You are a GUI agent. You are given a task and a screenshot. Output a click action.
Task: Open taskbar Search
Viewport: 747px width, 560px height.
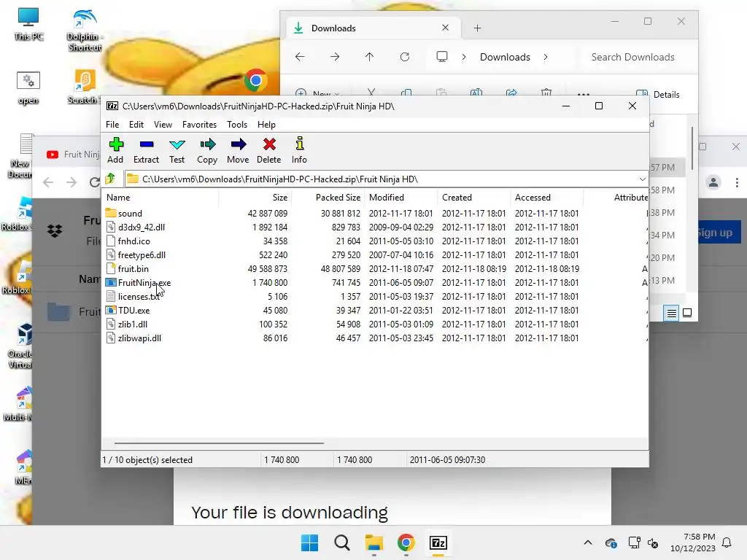pos(342,542)
